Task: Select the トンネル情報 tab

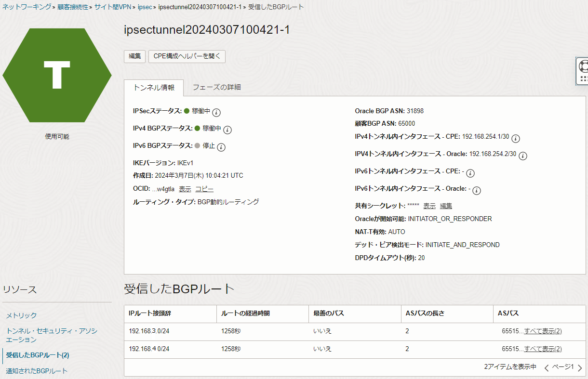Action: tap(154, 88)
